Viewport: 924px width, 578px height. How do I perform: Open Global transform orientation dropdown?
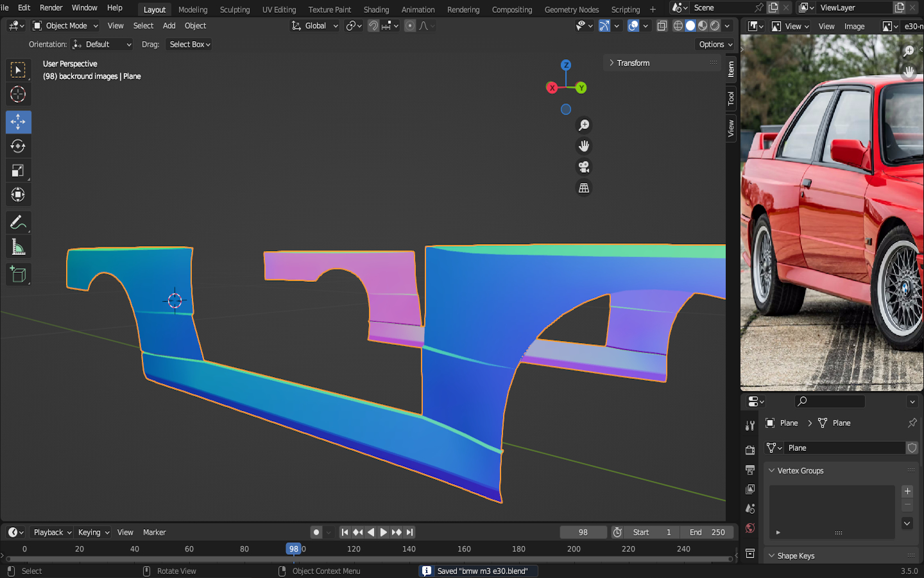click(314, 26)
